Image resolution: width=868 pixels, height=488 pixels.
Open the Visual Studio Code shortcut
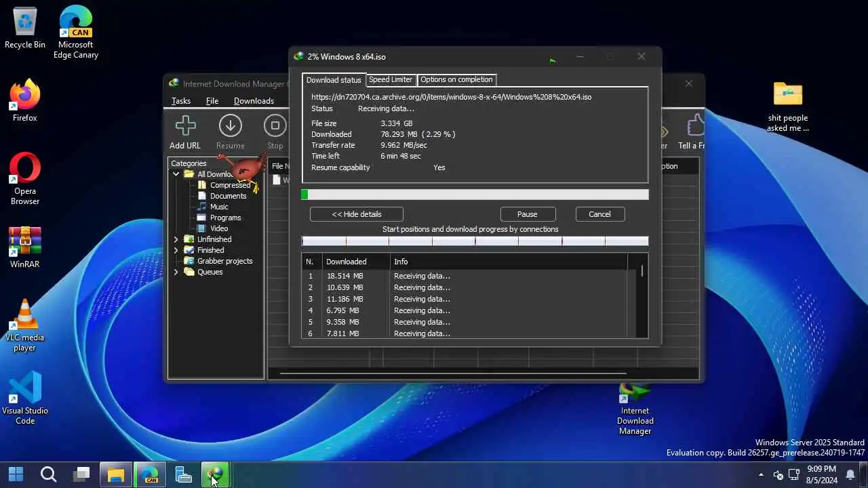[x=25, y=399]
